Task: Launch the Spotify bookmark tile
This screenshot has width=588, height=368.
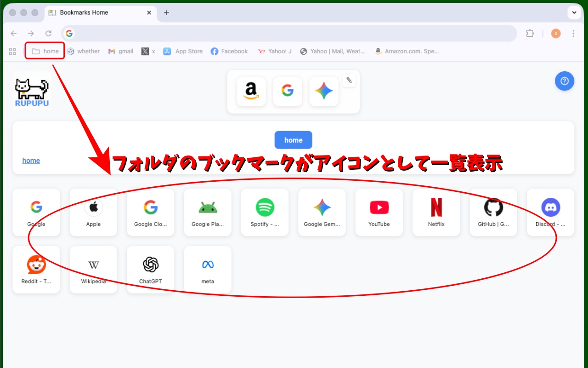Action: click(265, 213)
